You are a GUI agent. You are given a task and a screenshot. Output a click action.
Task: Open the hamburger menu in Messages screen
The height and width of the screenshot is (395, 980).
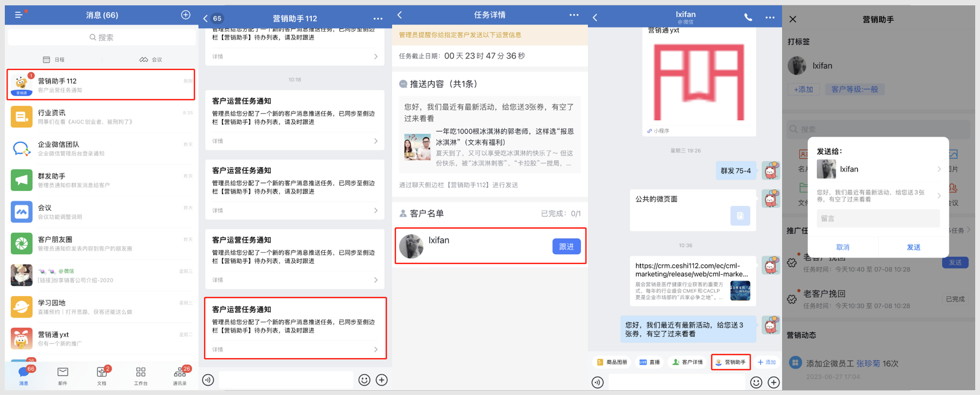(19, 15)
